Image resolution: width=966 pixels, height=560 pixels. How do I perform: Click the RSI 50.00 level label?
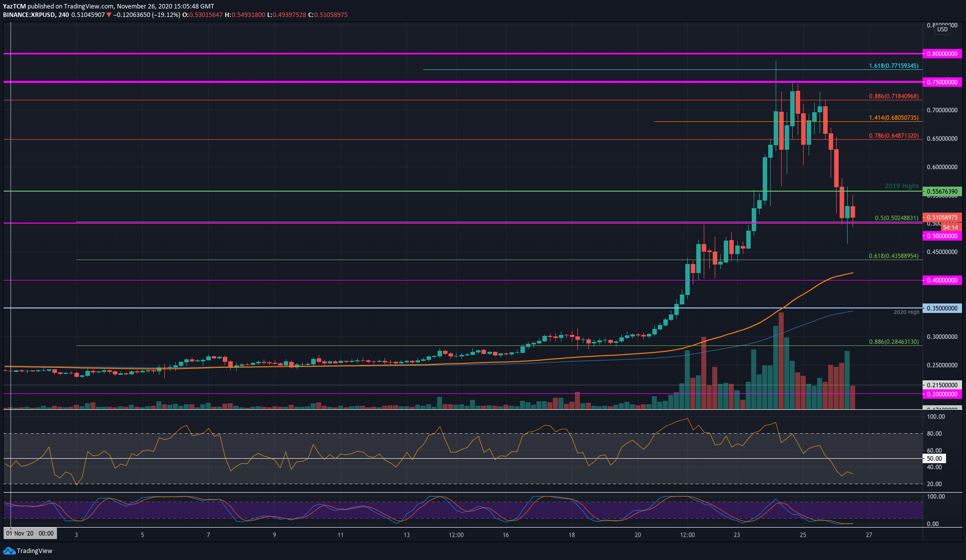934,459
